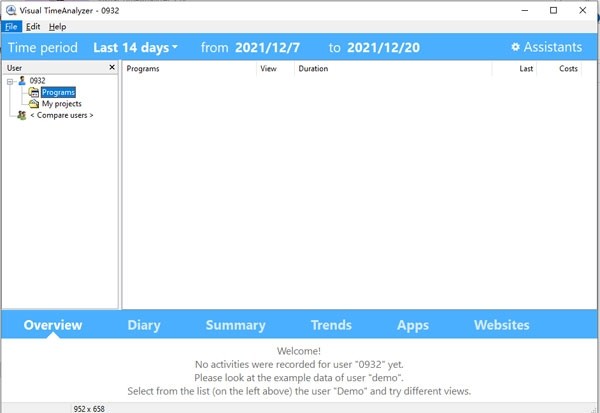
Task: Click the Visual TimeAnalyzer title bar icon
Action: (x=11, y=10)
